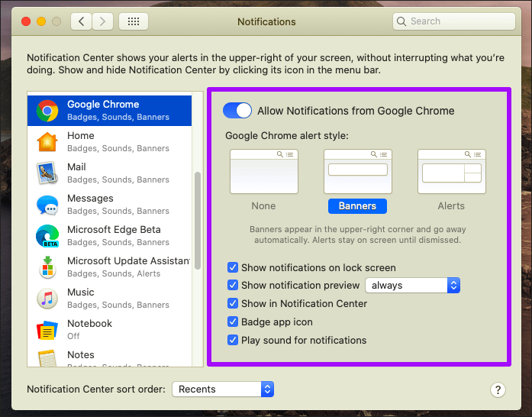Click the None alert style label
The height and width of the screenshot is (417, 532).
263,205
